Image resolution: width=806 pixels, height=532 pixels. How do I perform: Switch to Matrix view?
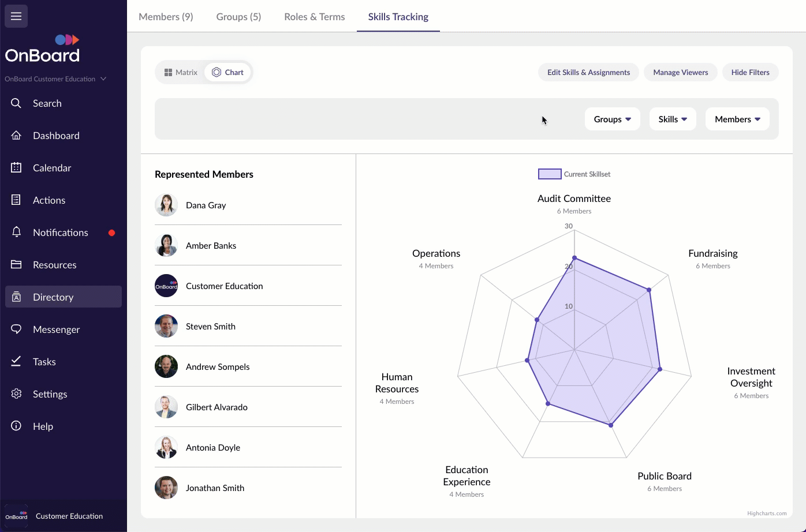(x=181, y=73)
